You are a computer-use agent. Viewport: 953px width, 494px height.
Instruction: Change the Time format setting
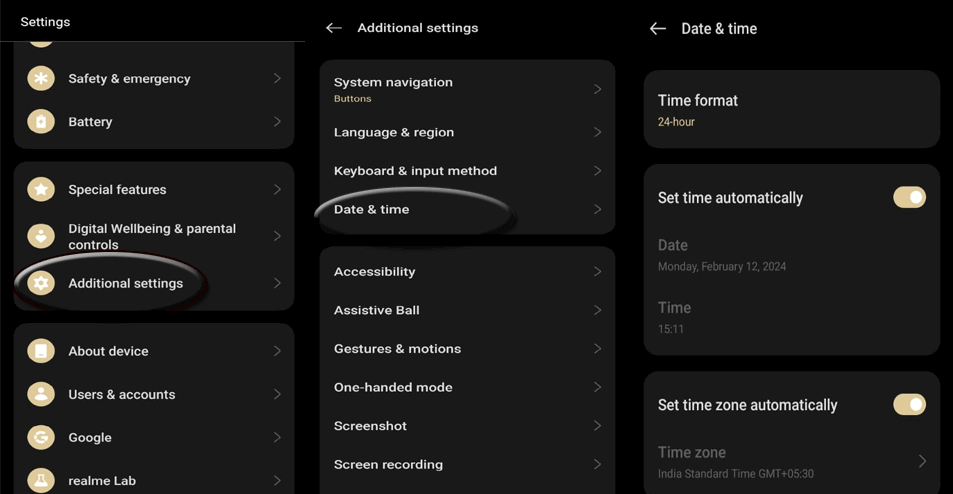click(791, 110)
